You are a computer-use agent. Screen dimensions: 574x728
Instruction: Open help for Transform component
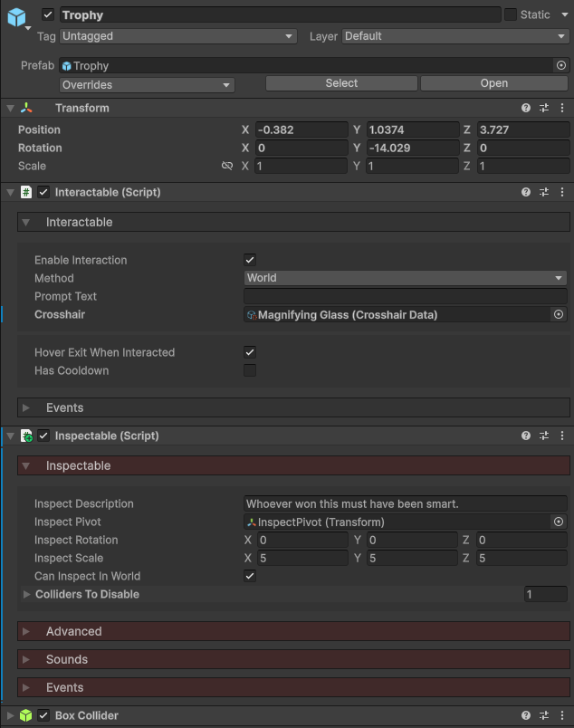(x=526, y=108)
